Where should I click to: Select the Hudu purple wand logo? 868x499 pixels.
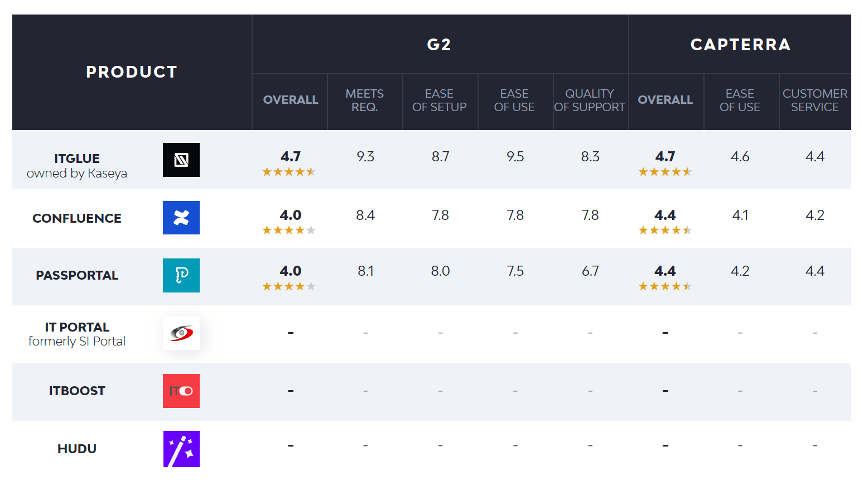pos(181,449)
